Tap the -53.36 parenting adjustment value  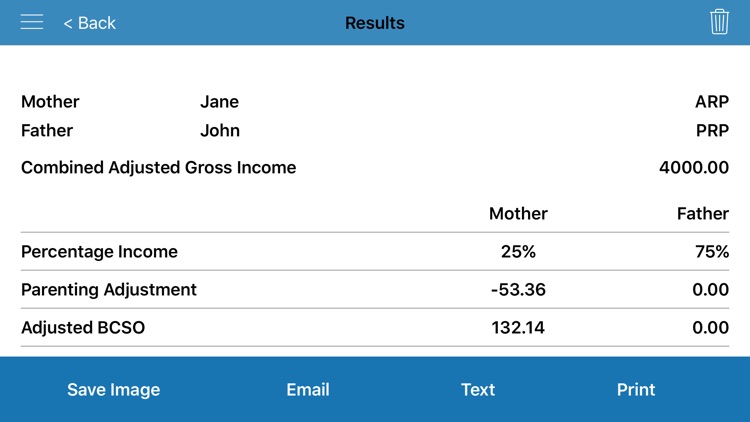pos(518,289)
